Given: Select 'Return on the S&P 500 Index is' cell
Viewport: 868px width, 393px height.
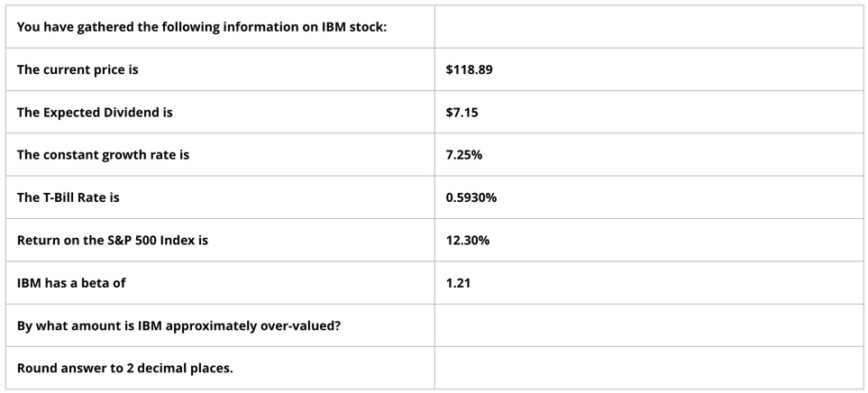Looking at the screenshot, I should pyautogui.click(x=220, y=240).
